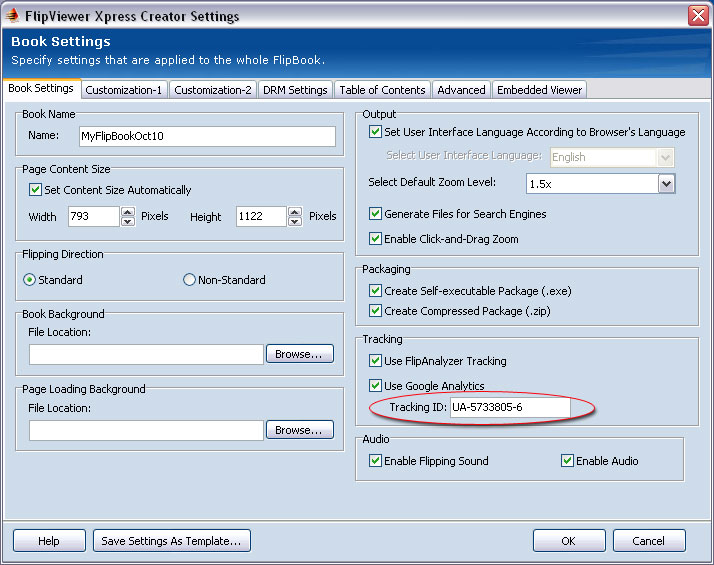Toggle Use FlipAnalyzer Tracking checkbox
The width and height of the screenshot is (714, 565).
tap(375, 361)
